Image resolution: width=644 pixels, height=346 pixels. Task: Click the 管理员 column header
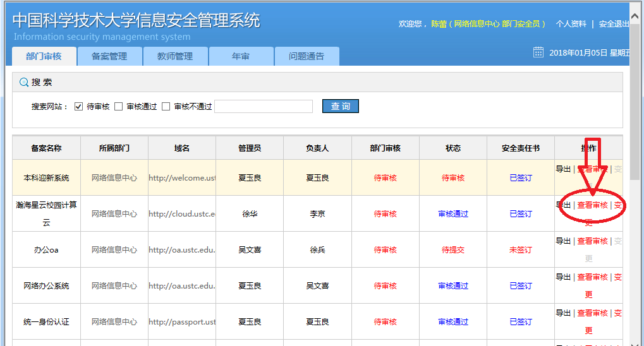(250, 148)
